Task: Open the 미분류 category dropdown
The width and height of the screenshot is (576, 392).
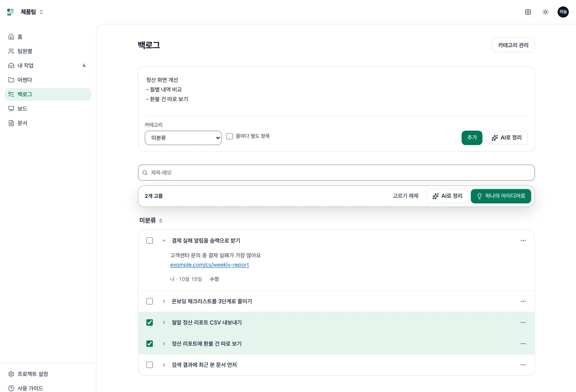Action: pos(183,138)
